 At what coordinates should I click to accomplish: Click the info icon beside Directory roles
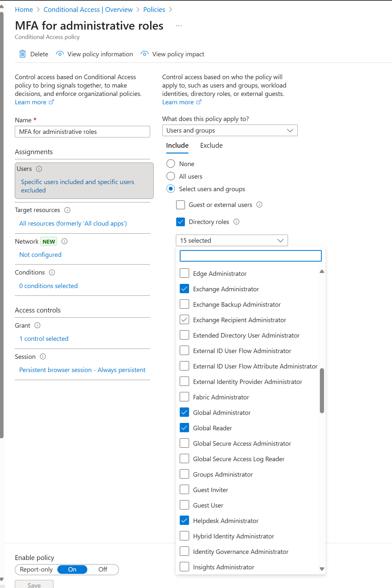[236, 221]
